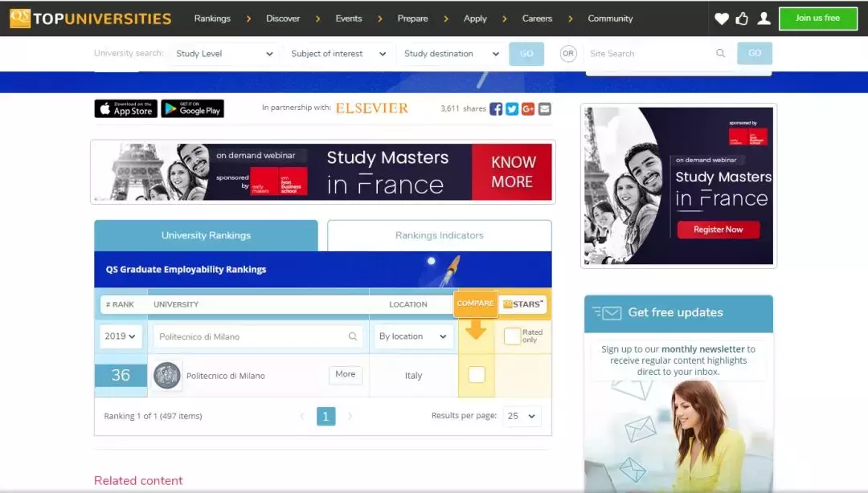Open the 2019 year dropdown
Image resolution: width=868 pixels, height=493 pixels.
(x=120, y=336)
